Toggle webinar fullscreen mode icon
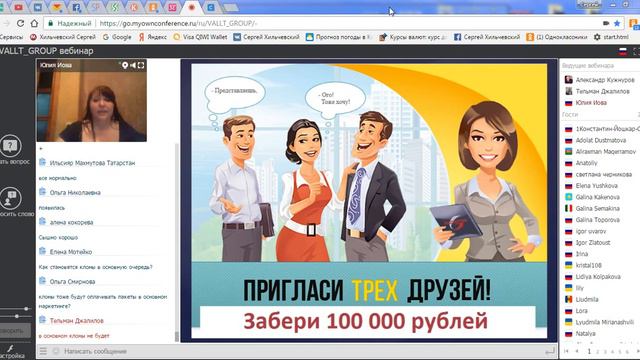The height and width of the screenshot is (360, 640). point(636,51)
